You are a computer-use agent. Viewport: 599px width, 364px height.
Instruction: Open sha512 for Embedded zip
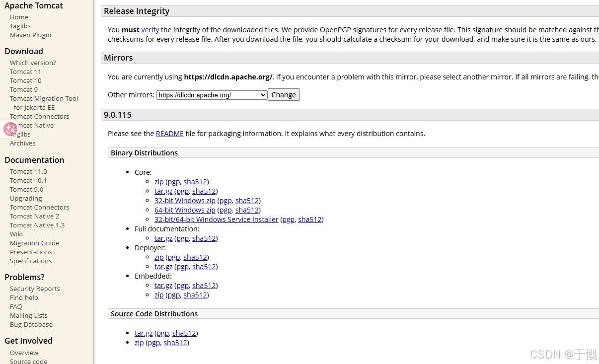tap(195, 295)
